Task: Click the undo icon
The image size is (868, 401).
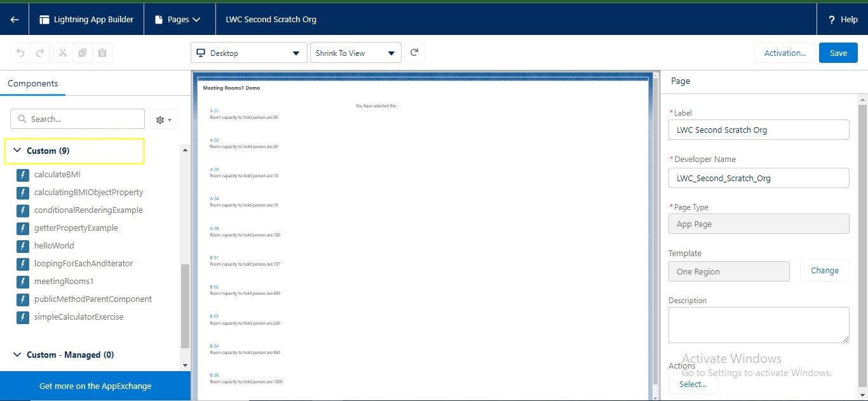Action: [20, 53]
